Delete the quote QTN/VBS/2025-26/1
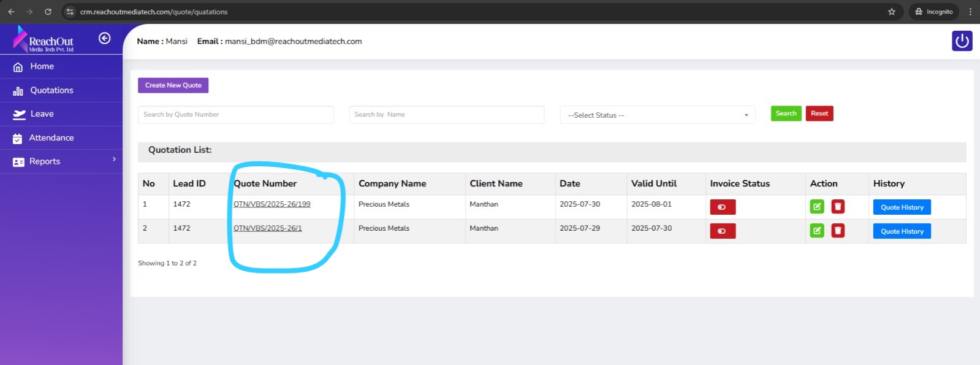 pos(838,231)
